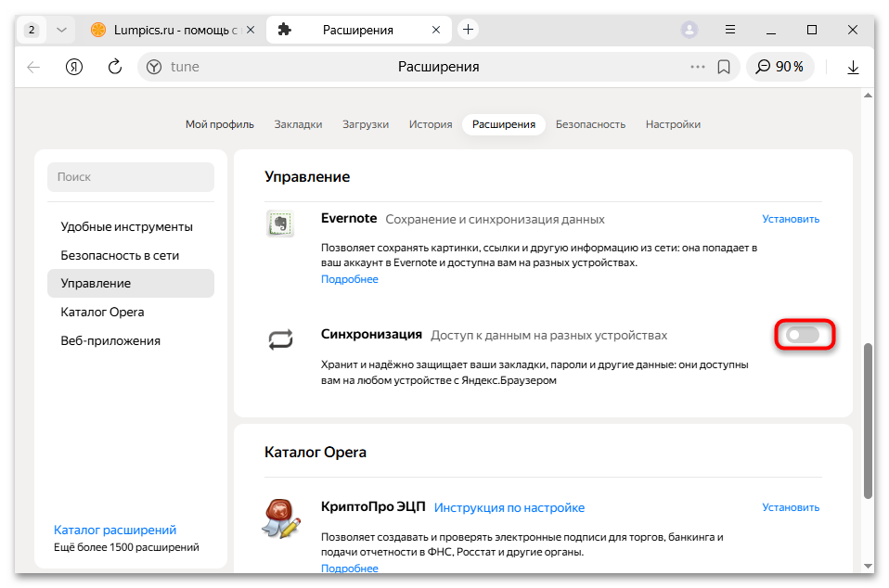Minimize the browser window
The width and height of the screenshot is (889, 588).
pos(771,30)
